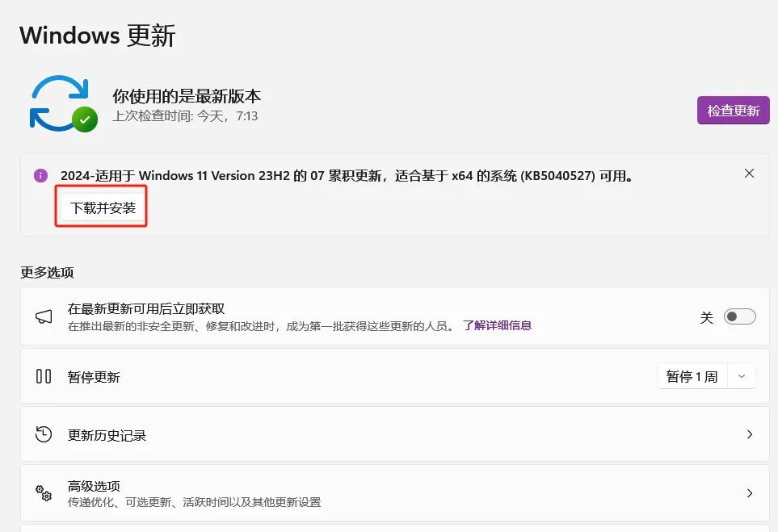Click the megaphone icon for latest updates
Viewport: 778px width, 532px height.
pyautogui.click(x=44, y=316)
